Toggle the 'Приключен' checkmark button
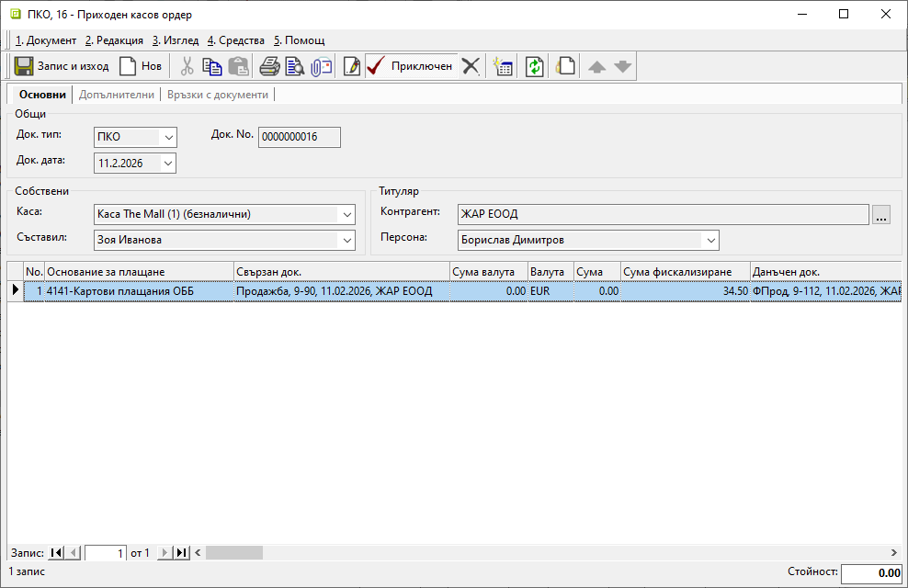Image resolution: width=908 pixels, height=588 pixels. [410, 66]
